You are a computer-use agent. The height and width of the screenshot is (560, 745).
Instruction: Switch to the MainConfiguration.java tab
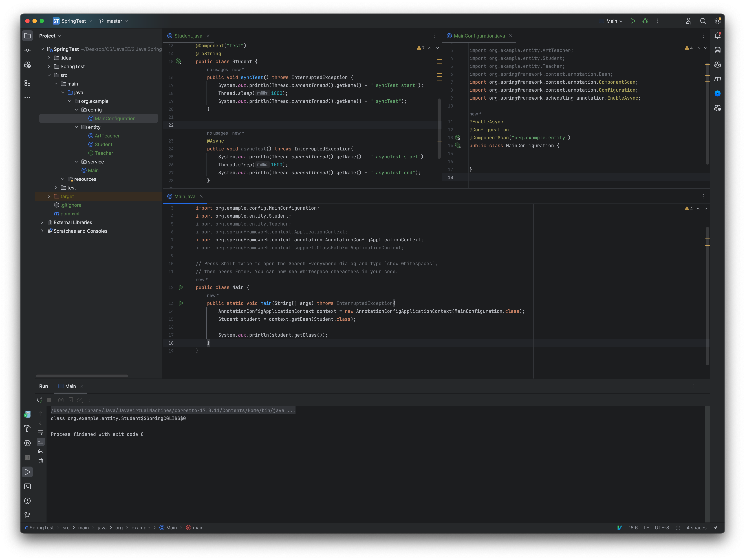479,36
